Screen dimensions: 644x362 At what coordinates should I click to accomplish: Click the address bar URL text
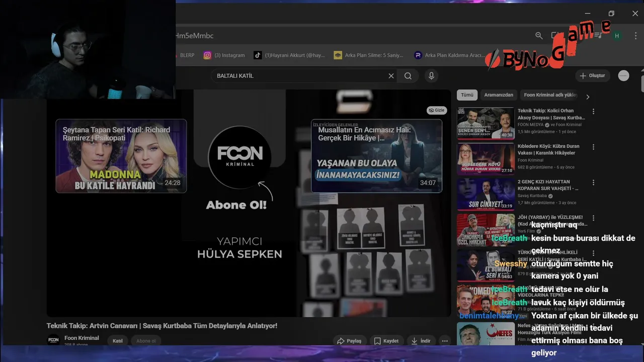[x=195, y=36]
